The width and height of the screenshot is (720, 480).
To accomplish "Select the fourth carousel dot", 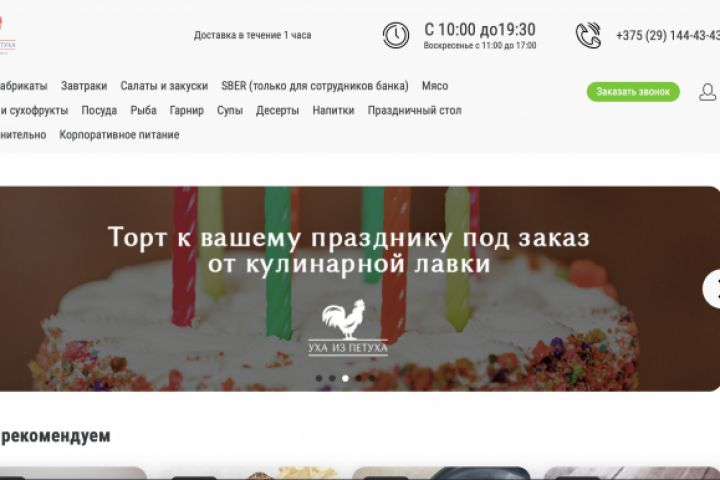I will coord(359,378).
